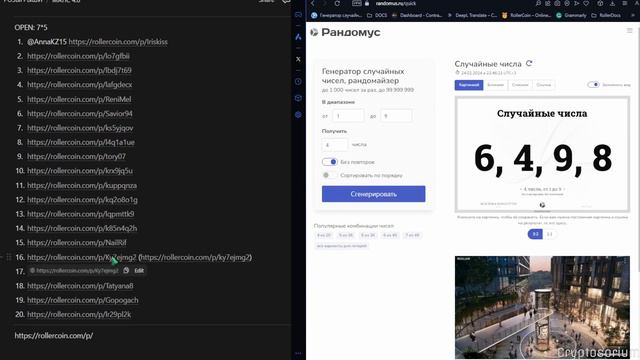Open rollercoin link Tatyana8
Image resolution: width=640 pixels, height=360 pixels.
(80, 286)
